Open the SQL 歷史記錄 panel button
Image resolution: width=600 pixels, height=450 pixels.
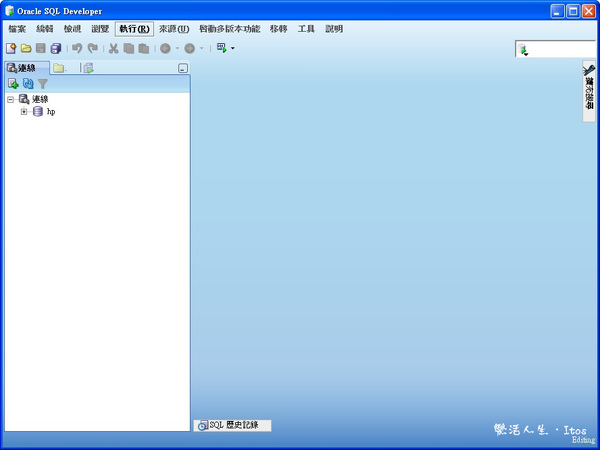pyautogui.click(x=233, y=425)
